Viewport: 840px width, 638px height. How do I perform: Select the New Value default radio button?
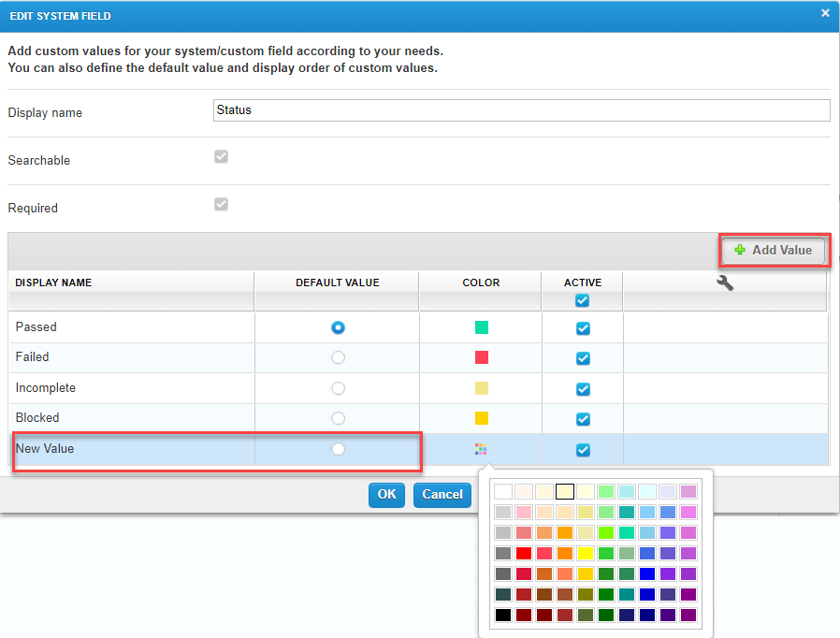[x=338, y=449]
